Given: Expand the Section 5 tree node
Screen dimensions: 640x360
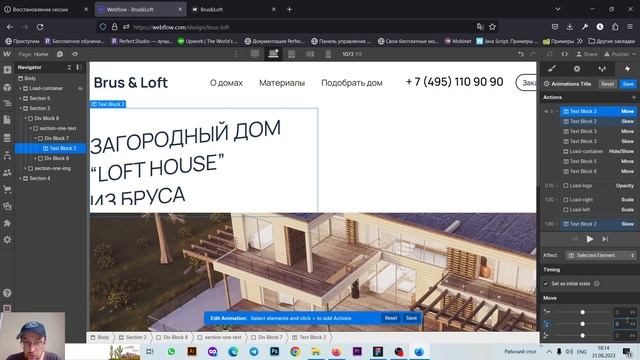Looking at the screenshot, I should 20,98.
